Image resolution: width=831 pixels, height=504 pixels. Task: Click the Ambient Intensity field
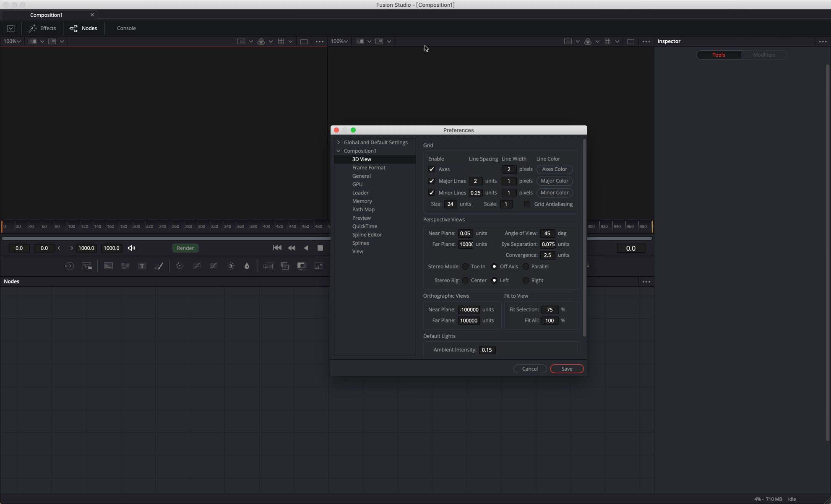pyautogui.click(x=487, y=350)
